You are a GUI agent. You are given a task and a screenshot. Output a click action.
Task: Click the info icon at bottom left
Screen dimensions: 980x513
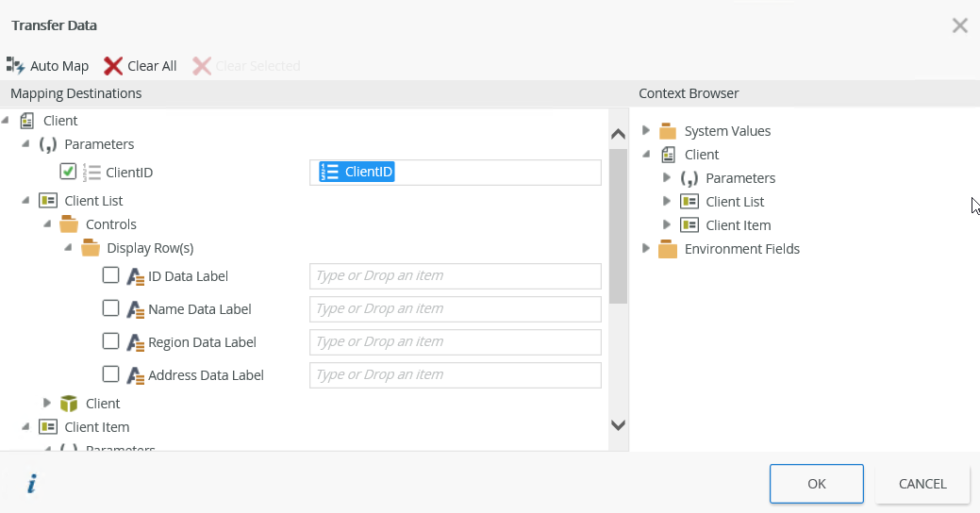click(x=31, y=485)
